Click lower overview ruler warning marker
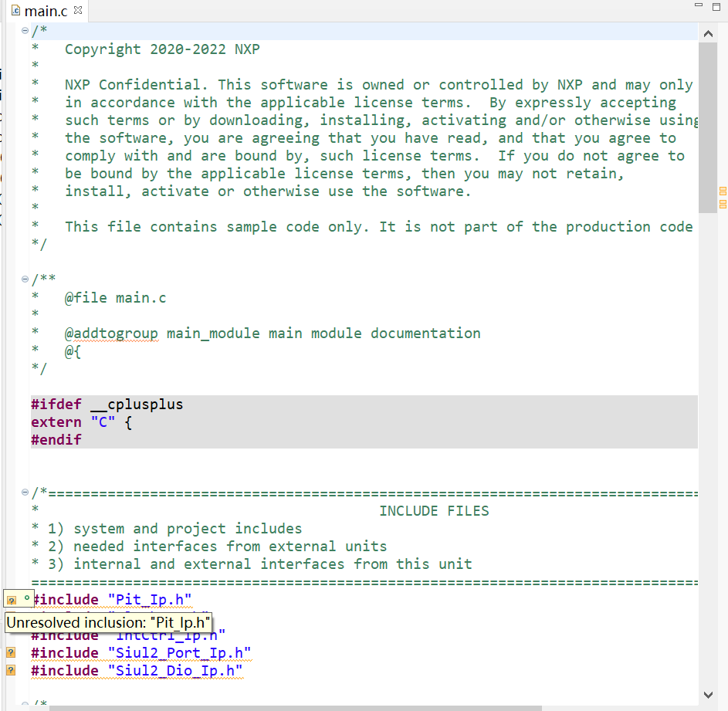 point(723,204)
